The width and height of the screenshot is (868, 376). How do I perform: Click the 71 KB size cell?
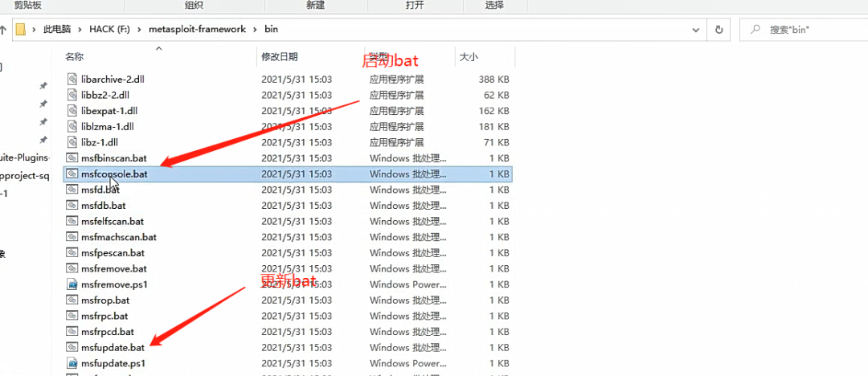tap(496, 142)
